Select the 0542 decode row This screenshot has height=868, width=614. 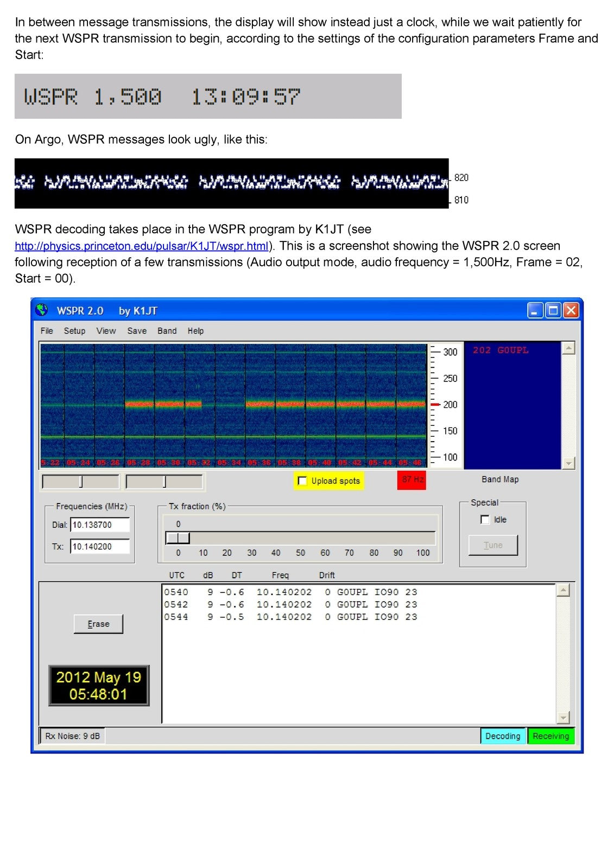tap(290, 604)
